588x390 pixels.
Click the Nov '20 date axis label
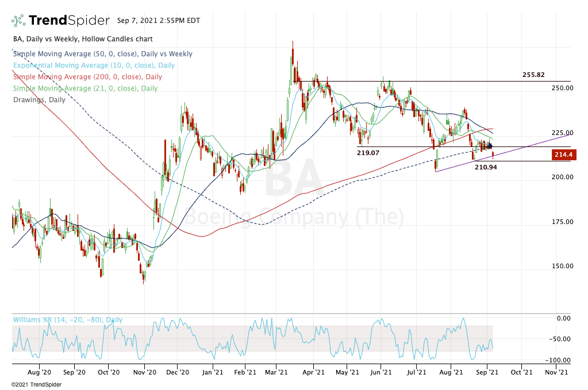click(x=144, y=372)
